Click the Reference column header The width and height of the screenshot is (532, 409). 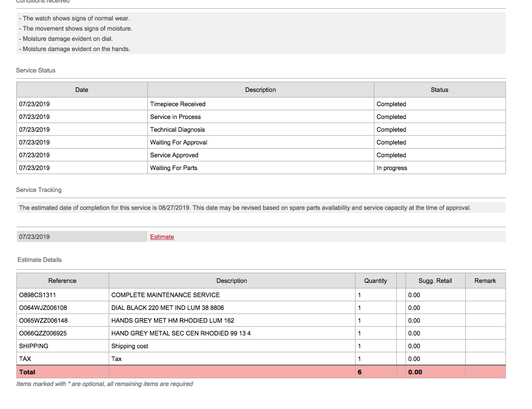coord(62,281)
